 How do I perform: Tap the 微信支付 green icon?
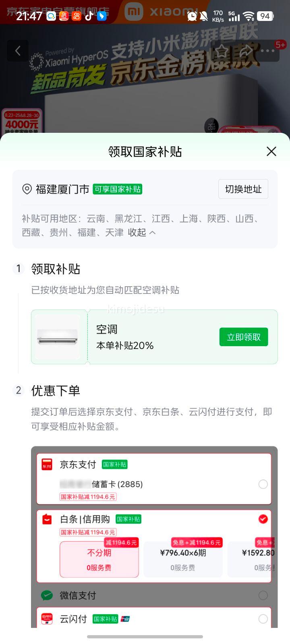coord(47,595)
